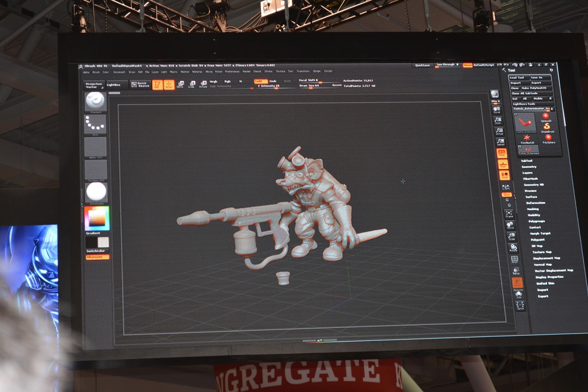Select the large Twitch_Exterminator tool thumbnail
This screenshot has width=588, height=392.
pyautogui.click(x=525, y=123)
